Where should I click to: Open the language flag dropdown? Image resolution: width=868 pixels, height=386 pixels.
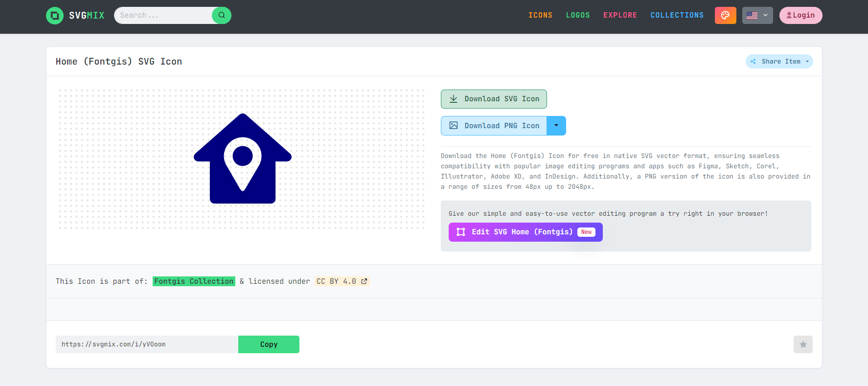click(757, 15)
